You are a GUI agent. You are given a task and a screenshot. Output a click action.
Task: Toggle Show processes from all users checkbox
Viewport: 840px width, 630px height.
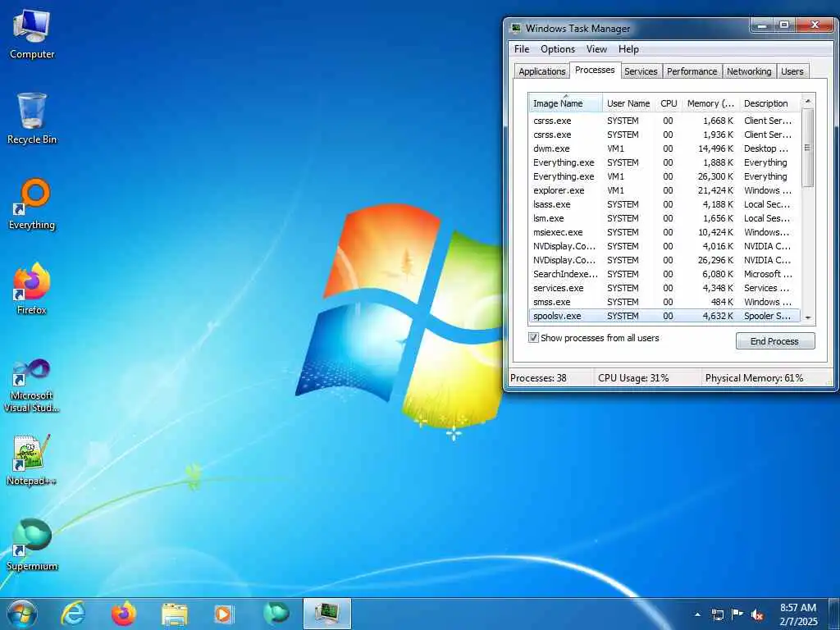[533, 337]
